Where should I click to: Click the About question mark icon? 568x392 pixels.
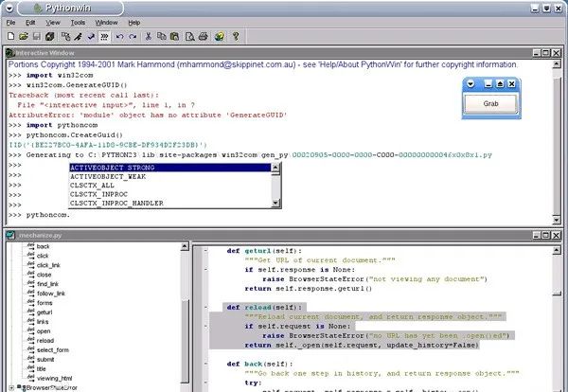236,36
